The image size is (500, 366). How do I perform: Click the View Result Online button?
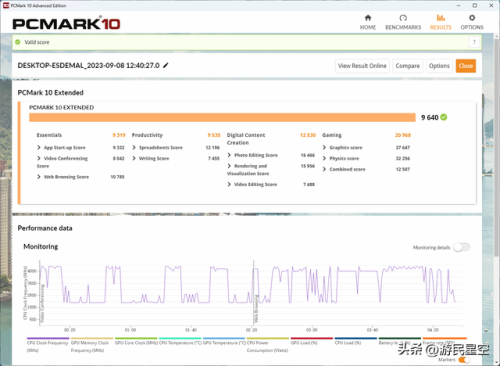[x=362, y=66]
